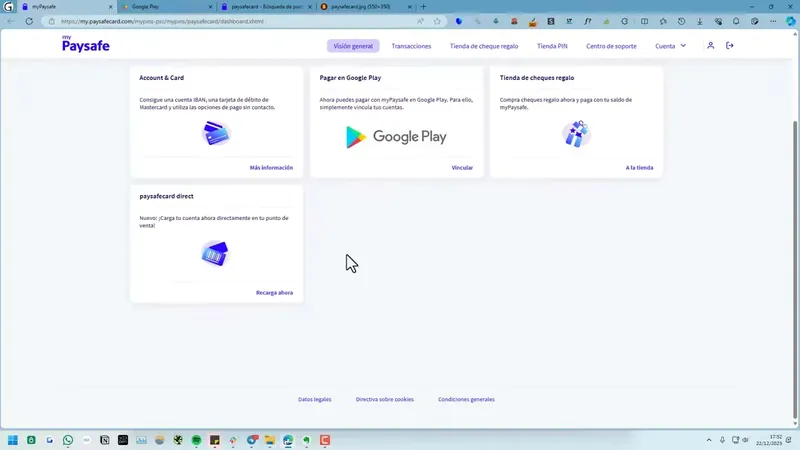Click the paysafecard direct barcode illustration
800x450 pixels.
click(215, 254)
